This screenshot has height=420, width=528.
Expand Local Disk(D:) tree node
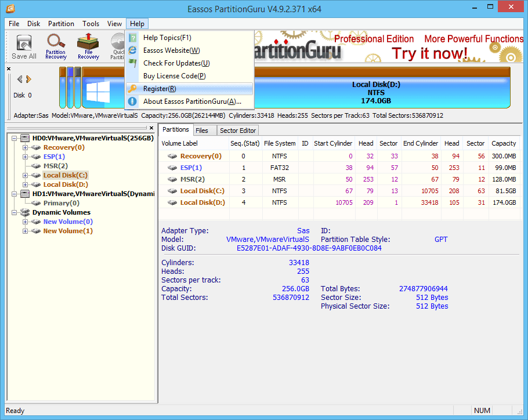click(x=26, y=184)
